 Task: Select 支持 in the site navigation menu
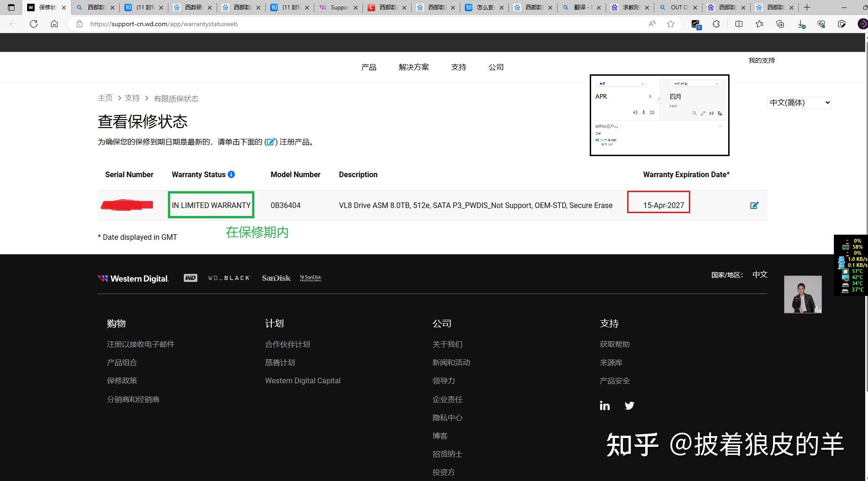[458, 67]
